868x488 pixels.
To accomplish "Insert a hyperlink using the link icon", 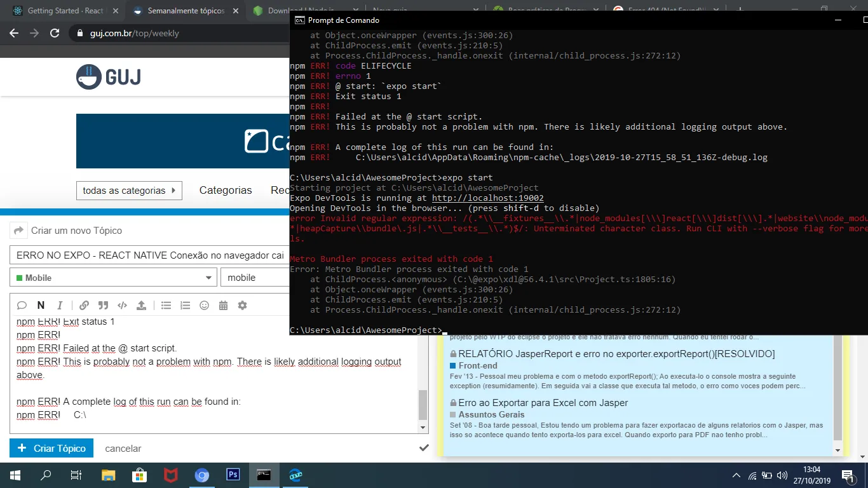I will [84, 306].
